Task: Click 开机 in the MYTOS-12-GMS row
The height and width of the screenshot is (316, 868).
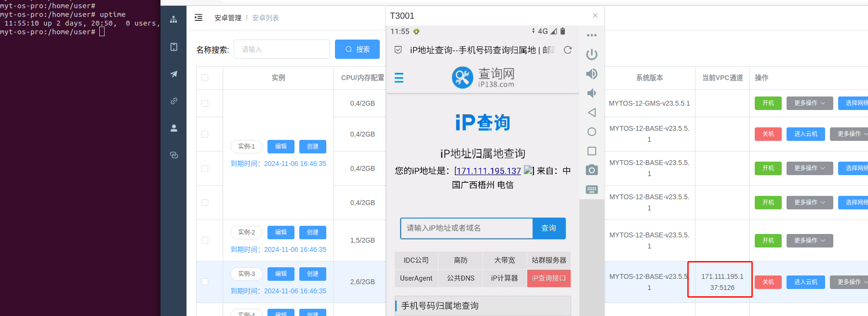Action: point(768,103)
